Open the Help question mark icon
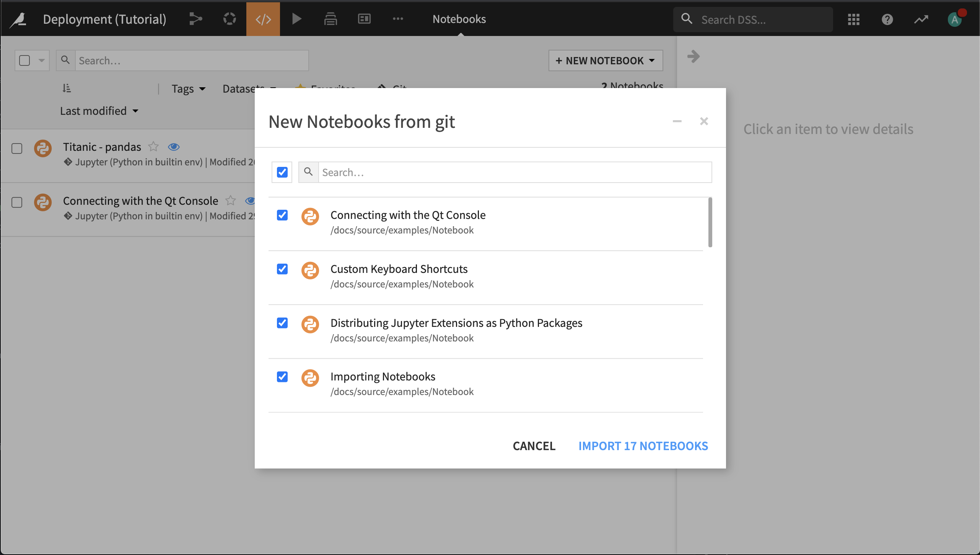This screenshot has width=980, height=555. [887, 19]
